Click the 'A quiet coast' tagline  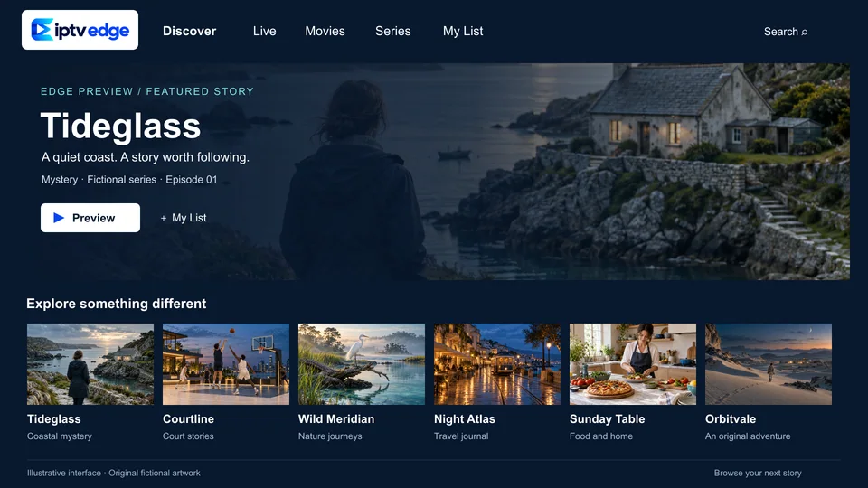pyautogui.click(x=145, y=157)
